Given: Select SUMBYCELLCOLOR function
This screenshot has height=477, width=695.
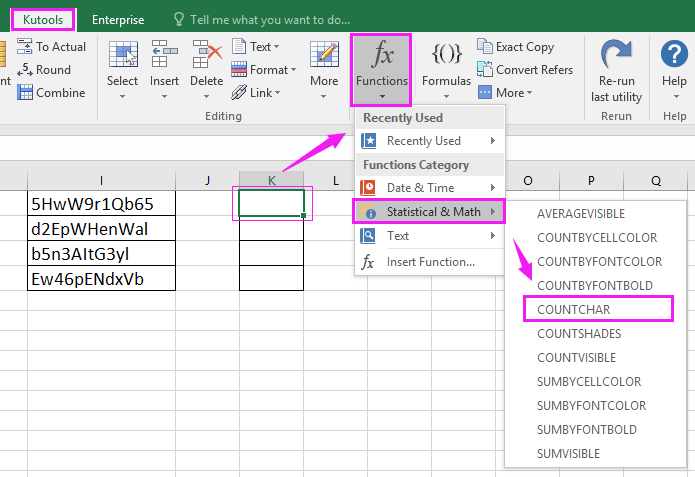Looking at the screenshot, I should click(596, 381).
